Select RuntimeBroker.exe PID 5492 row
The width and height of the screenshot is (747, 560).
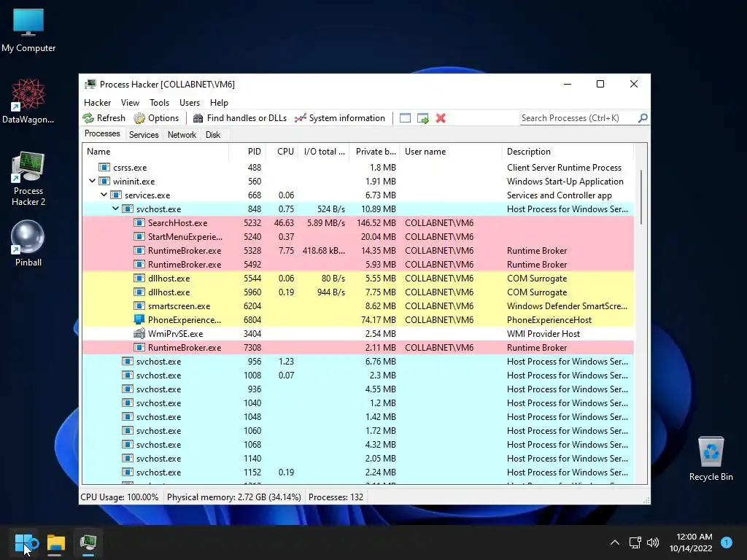pos(357,264)
